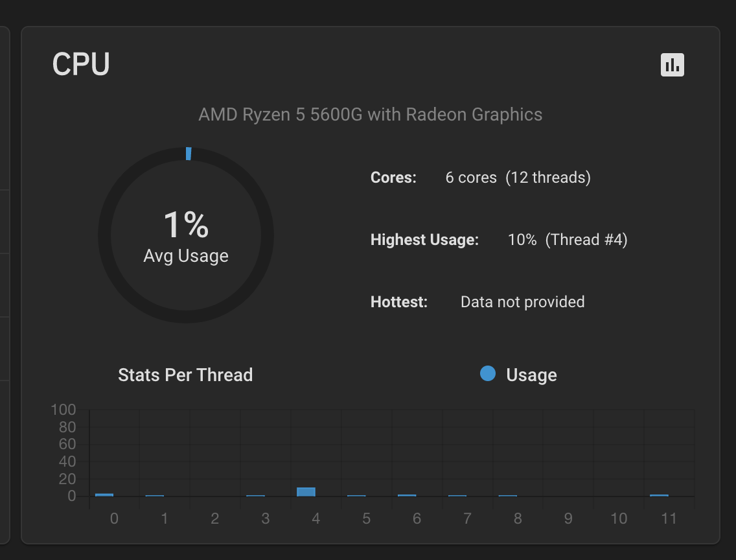Click the CPU widget title
This screenshot has height=560, width=736.
tap(81, 65)
